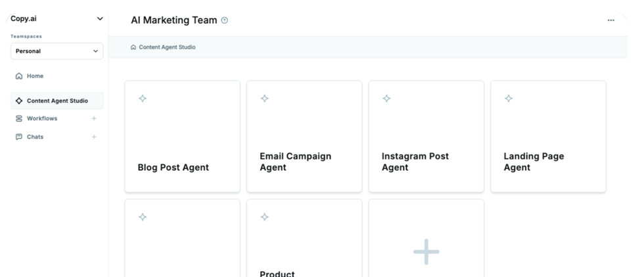Start a new chat with plus icon

pos(94,137)
